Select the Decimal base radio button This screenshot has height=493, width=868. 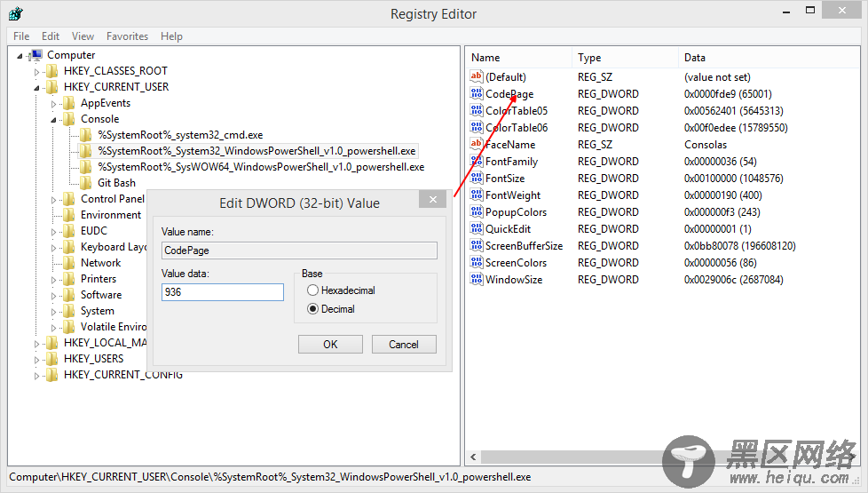pyautogui.click(x=312, y=309)
